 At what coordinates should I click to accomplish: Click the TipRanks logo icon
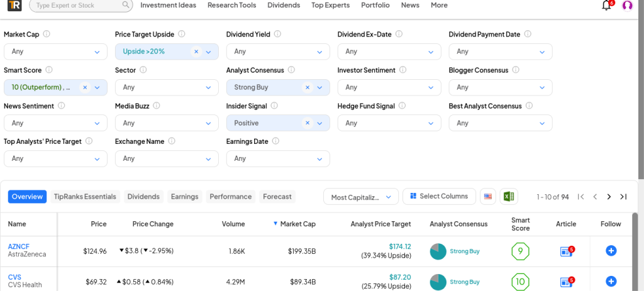tap(14, 6)
